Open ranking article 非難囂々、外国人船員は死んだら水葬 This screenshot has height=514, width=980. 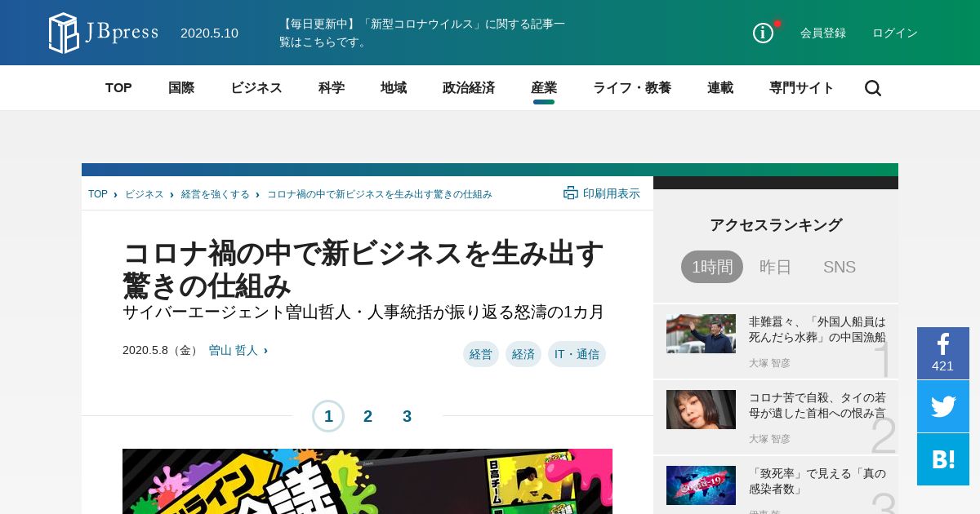pyautogui.click(x=817, y=329)
